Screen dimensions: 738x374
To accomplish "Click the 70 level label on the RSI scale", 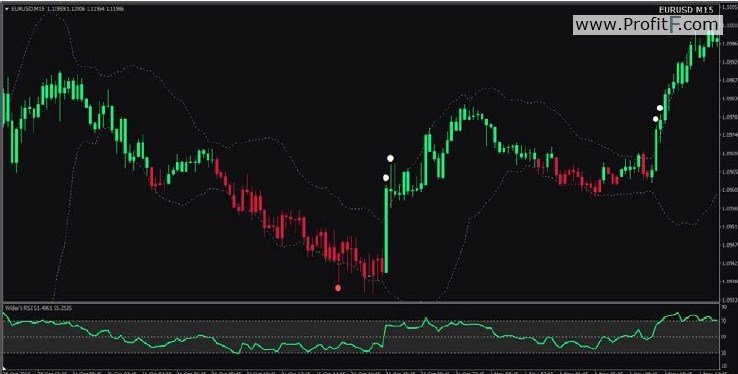I will tap(723, 321).
